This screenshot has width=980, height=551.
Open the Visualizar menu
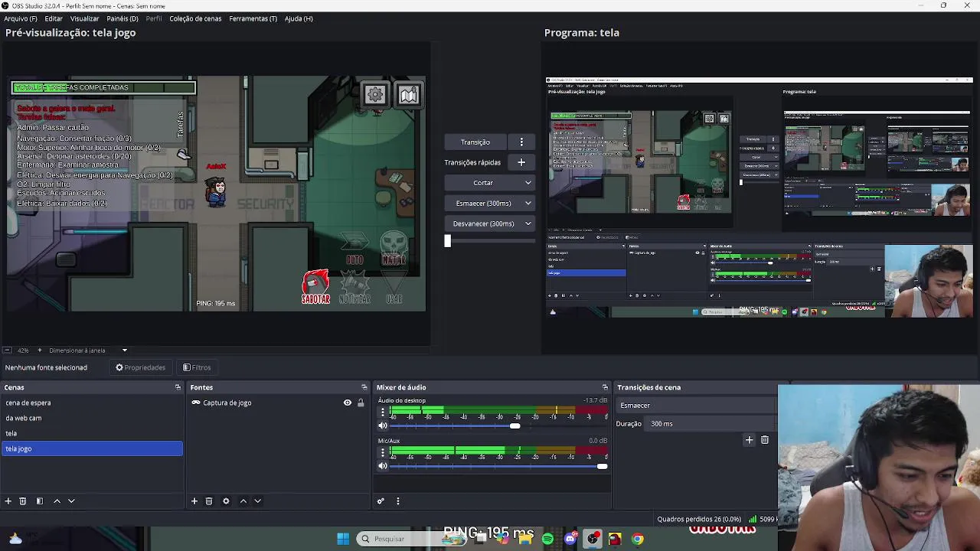tap(84, 18)
